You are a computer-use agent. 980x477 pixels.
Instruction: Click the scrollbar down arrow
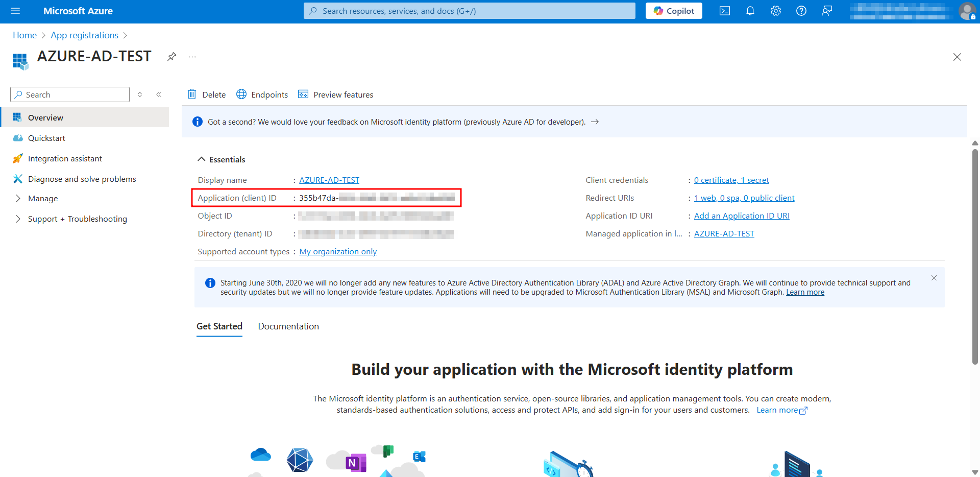[x=975, y=472]
